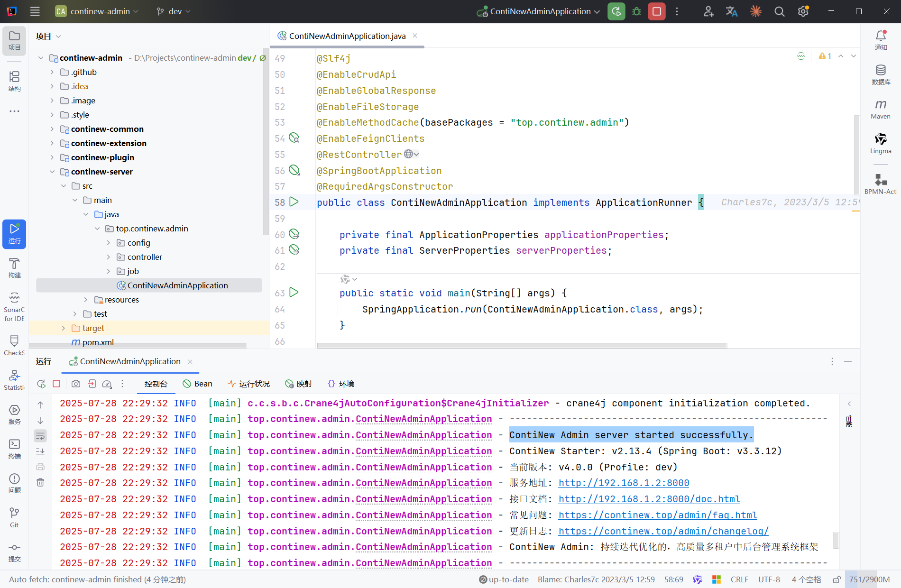The image size is (901, 588).
Task: Open the BPMN-Activiti tool window
Action: [x=881, y=184]
